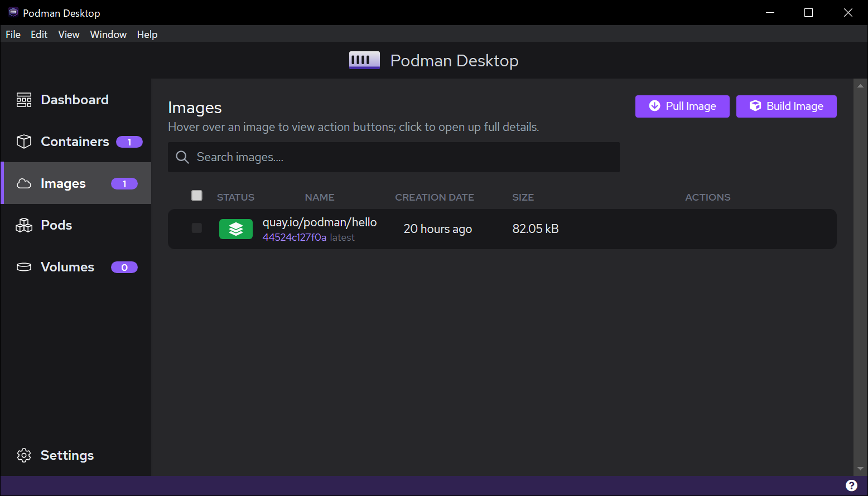Open the View menu
Viewport: 868px width, 496px height.
[69, 35]
